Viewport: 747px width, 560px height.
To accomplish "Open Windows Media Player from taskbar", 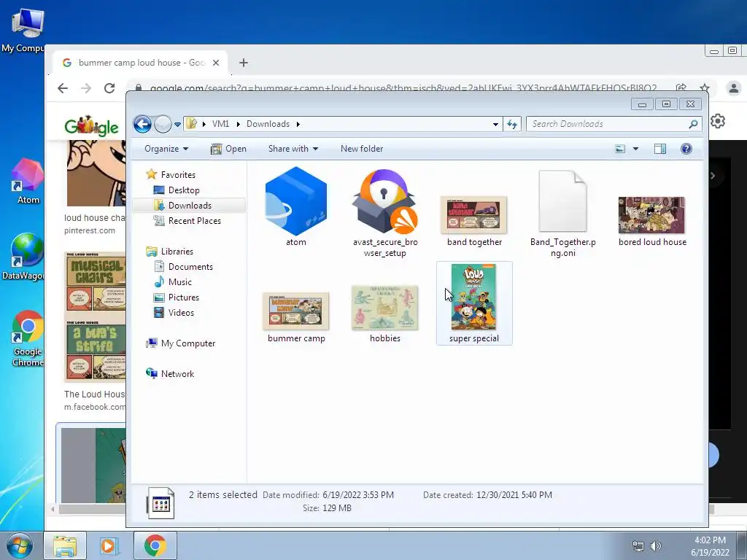I will [x=109, y=545].
